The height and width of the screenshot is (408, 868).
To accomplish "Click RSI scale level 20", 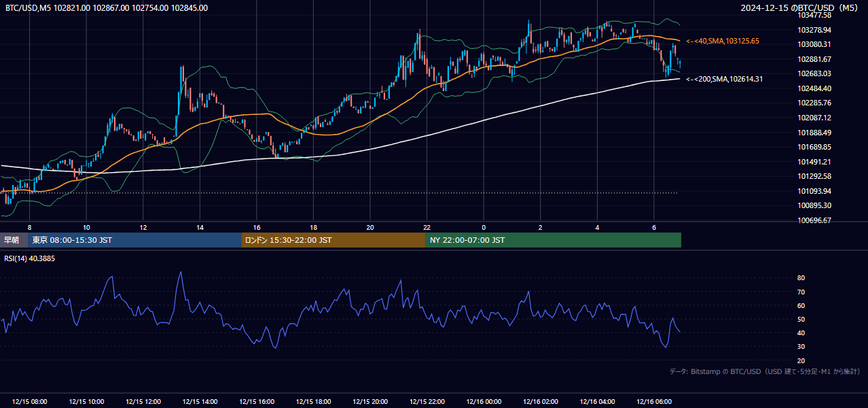I will point(801,360).
